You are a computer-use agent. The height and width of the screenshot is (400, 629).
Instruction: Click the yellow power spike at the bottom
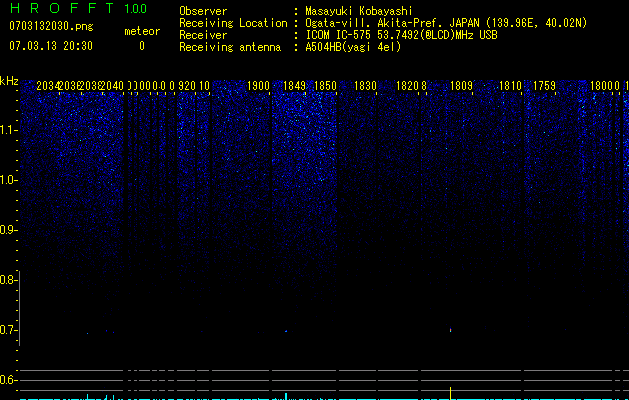click(x=450, y=393)
